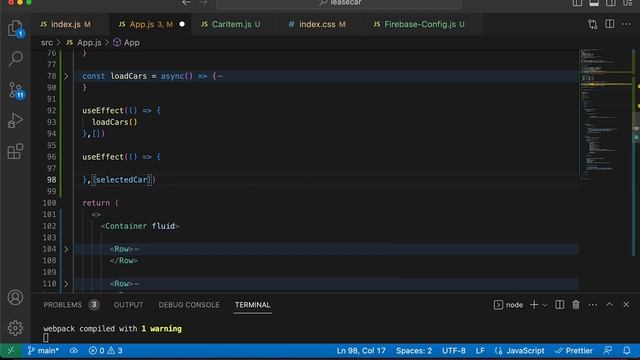
Task: Open the Run and Debug view
Action: coord(16,121)
